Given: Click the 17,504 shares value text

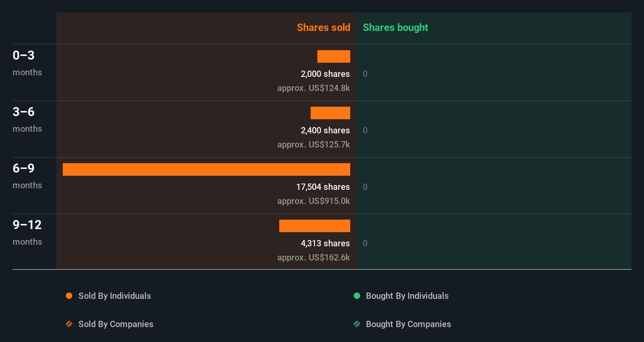Looking at the screenshot, I should point(323,187).
